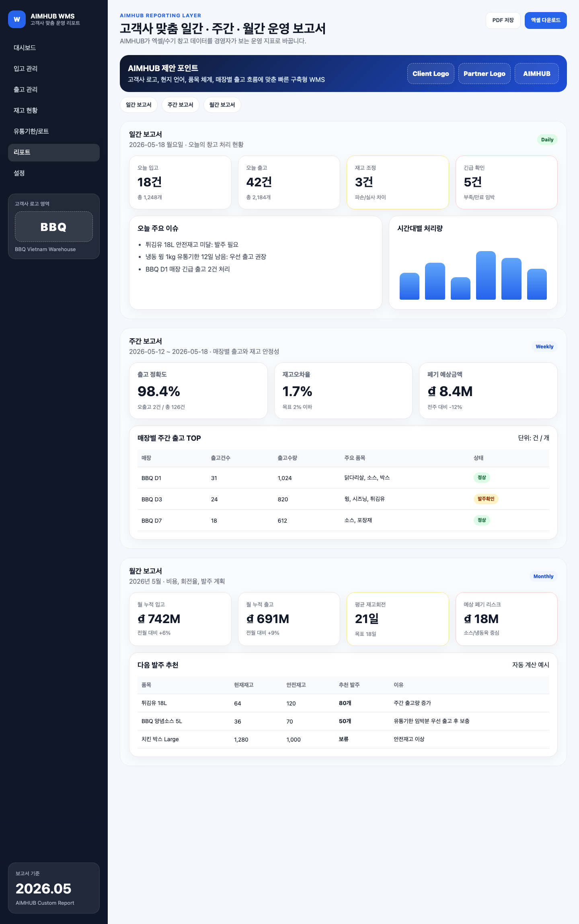579x924 pixels.
Task: Click the first bar in 시간대별 처리량 chart
Action: click(x=409, y=286)
